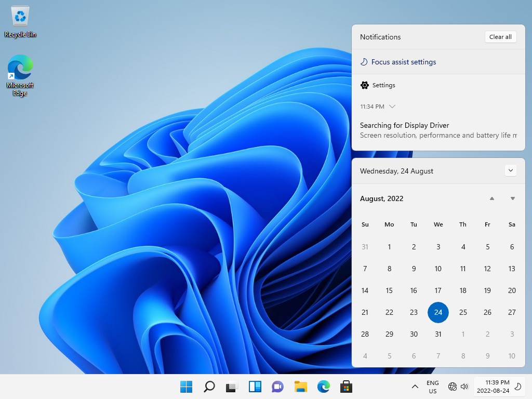Click the August, 2022 month header
The height and width of the screenshot is (399, 532).
[x=382, y=198]
